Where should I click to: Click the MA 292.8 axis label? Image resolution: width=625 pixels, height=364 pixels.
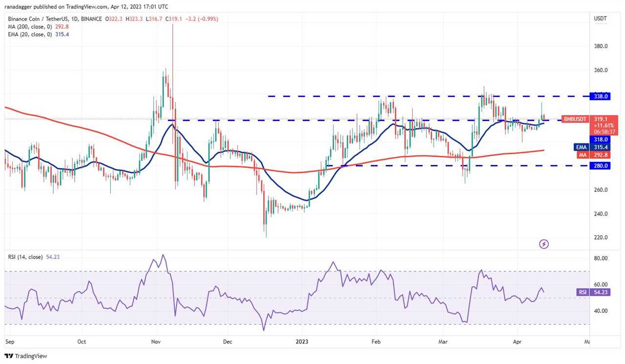593,155
